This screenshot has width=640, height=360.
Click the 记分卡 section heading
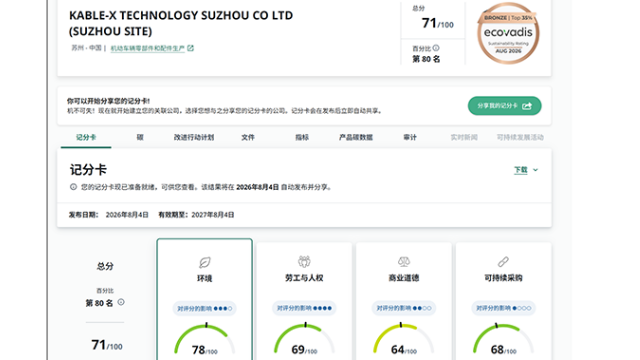pos(88,170)
